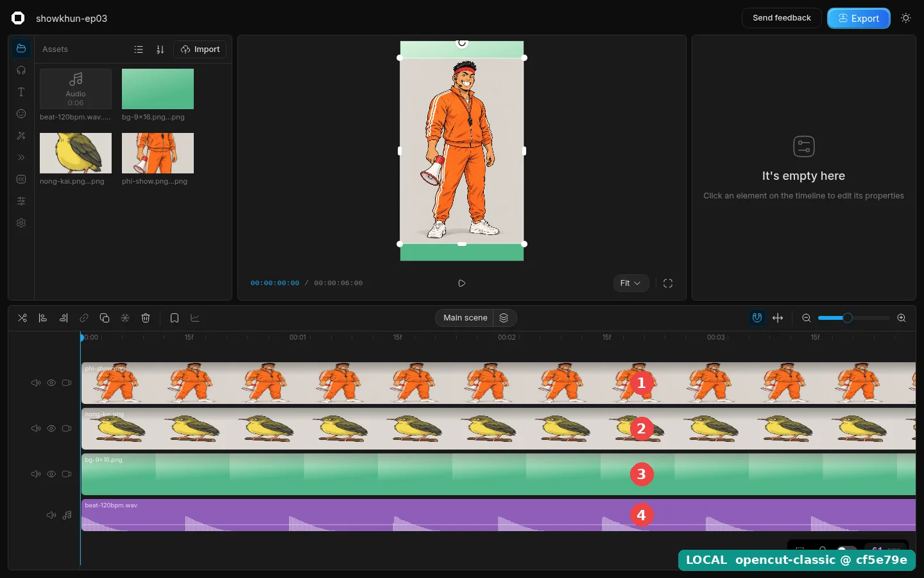Click Send feedback

pos(782,18)
